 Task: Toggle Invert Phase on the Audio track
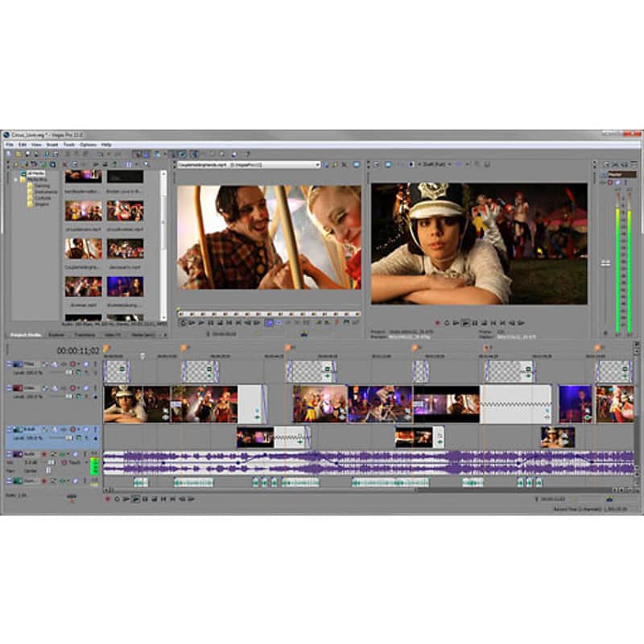coord(54,454)
